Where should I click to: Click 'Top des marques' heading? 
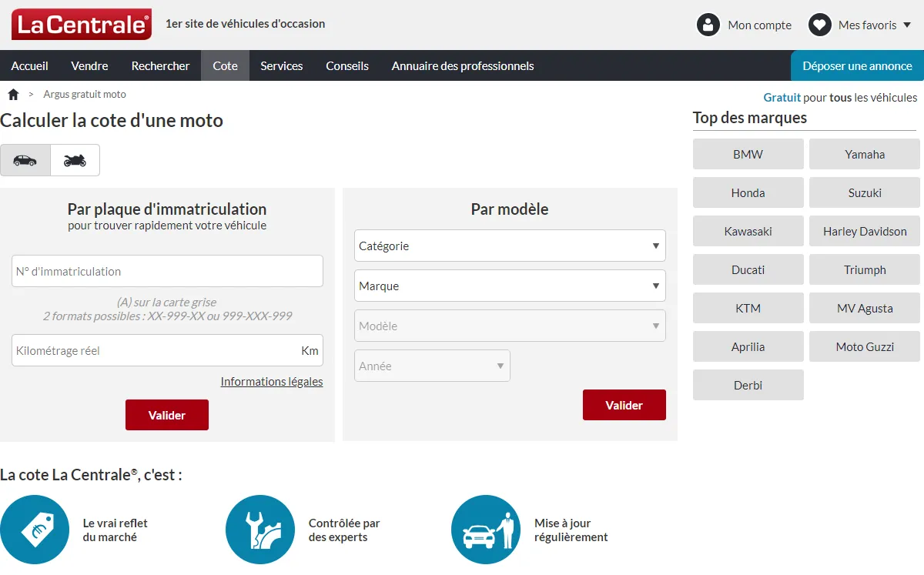click(750, 118)
